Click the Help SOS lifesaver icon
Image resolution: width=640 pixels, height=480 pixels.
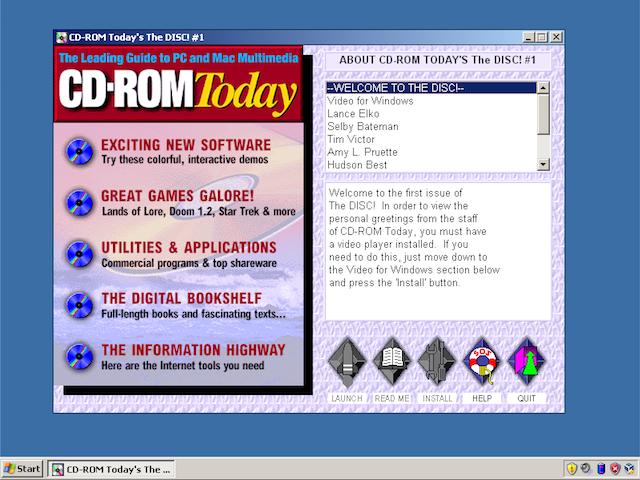482,362
